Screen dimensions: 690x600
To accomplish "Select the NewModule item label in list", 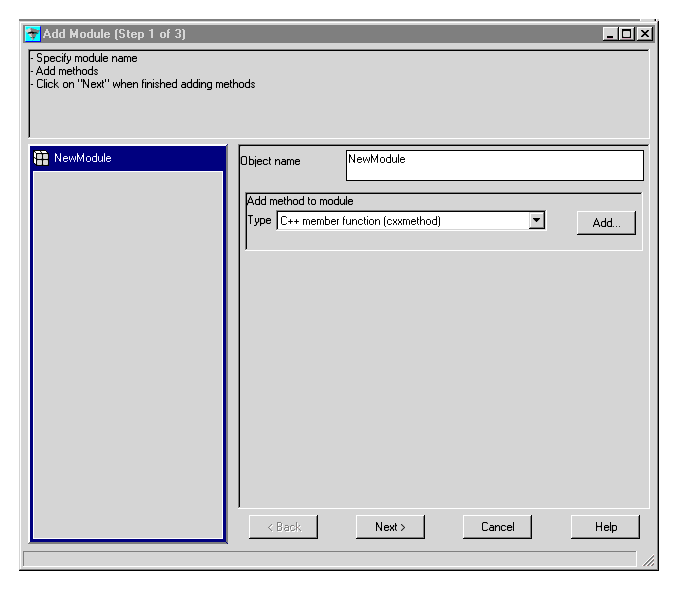I will (83, 158).
